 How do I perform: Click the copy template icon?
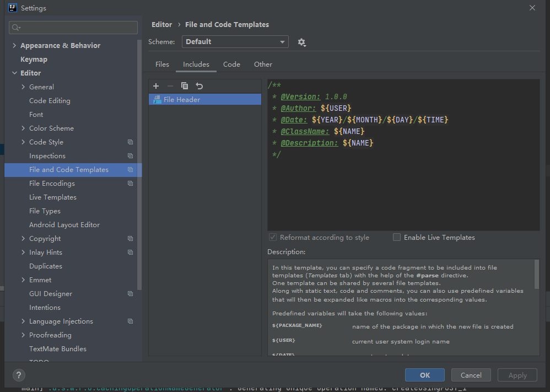point(185,86)
